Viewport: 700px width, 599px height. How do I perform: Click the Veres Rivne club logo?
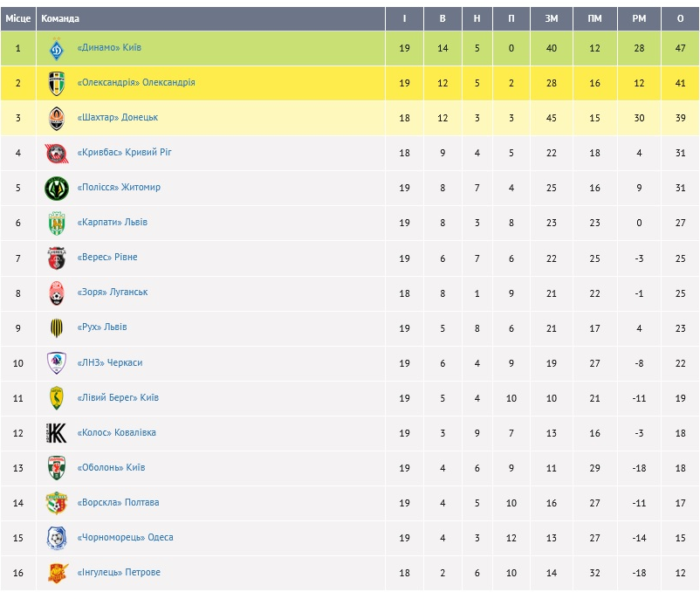tap(57, 258)
